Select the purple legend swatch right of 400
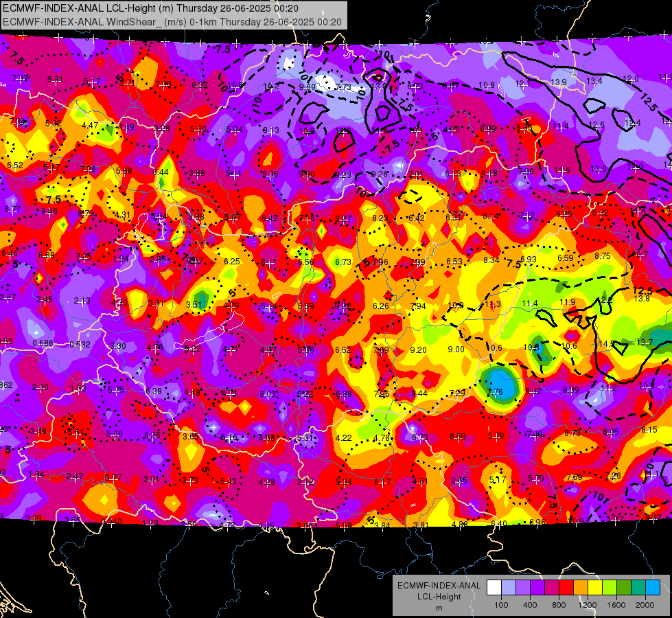Viewport: 672px width, 618px height. pos(537,588)
